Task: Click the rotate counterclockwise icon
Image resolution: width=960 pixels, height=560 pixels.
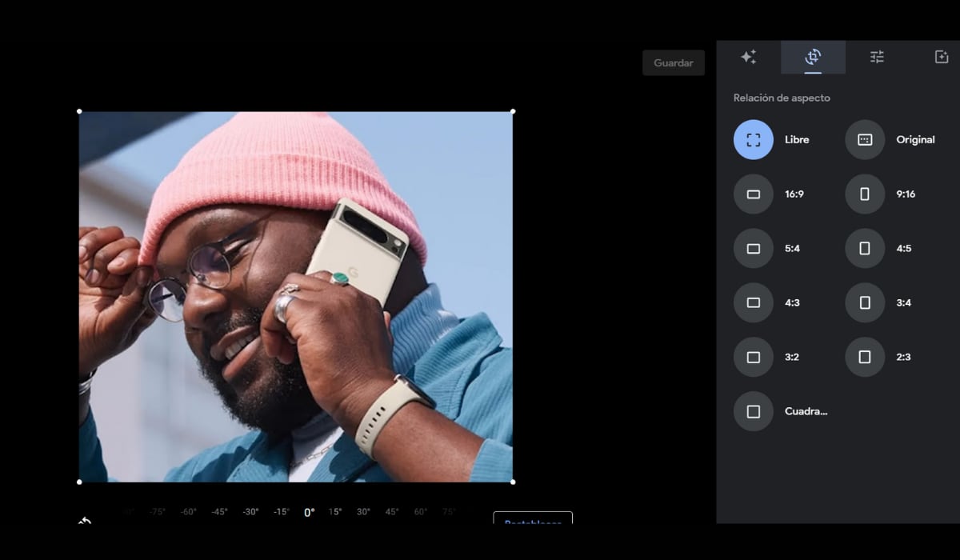Action: point(85,520)
